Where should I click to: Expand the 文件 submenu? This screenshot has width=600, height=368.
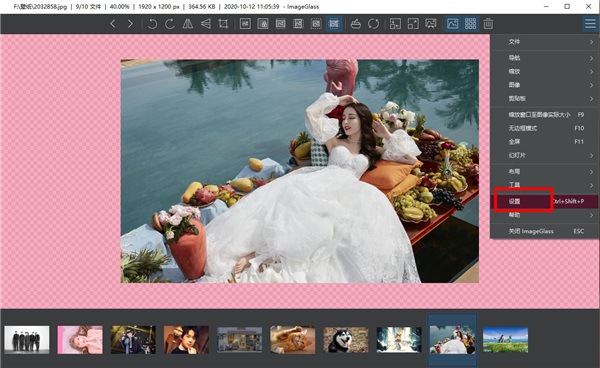545,42
